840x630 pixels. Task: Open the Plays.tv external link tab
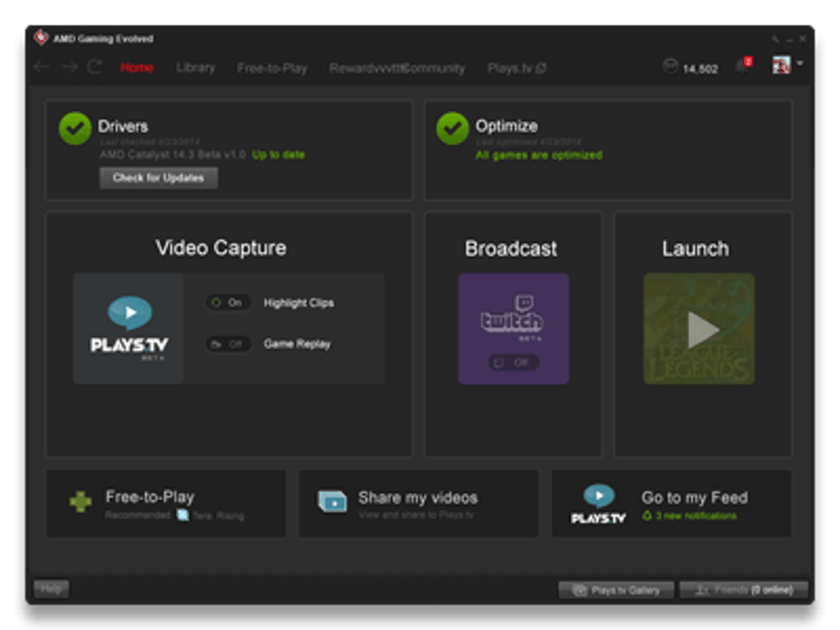coord(516,68)
